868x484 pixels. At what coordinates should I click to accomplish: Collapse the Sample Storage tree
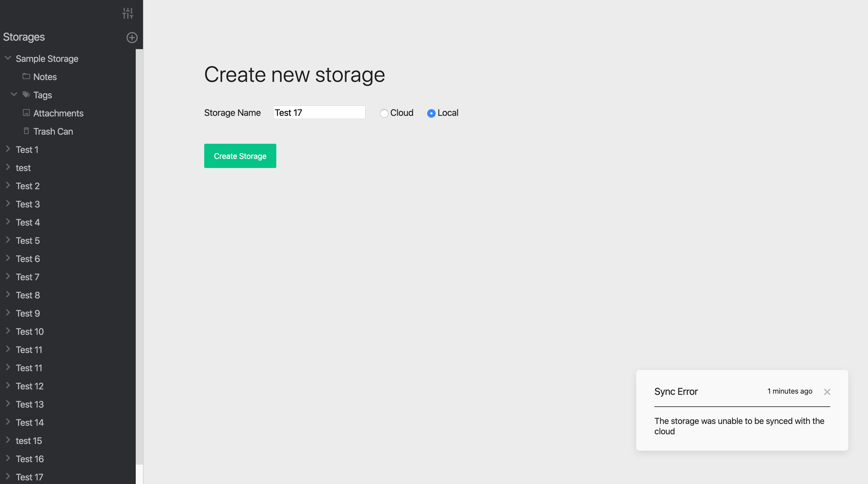pyautogui.click(x=8, y=58)
